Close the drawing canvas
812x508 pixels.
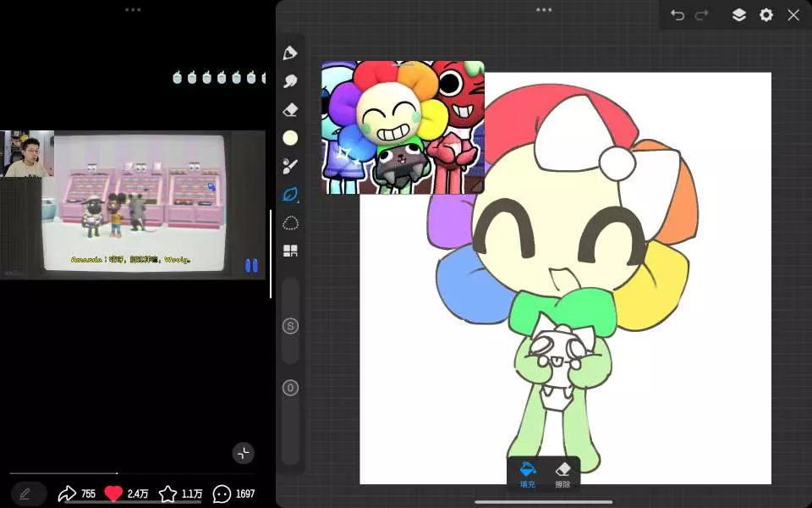point(793,15)
